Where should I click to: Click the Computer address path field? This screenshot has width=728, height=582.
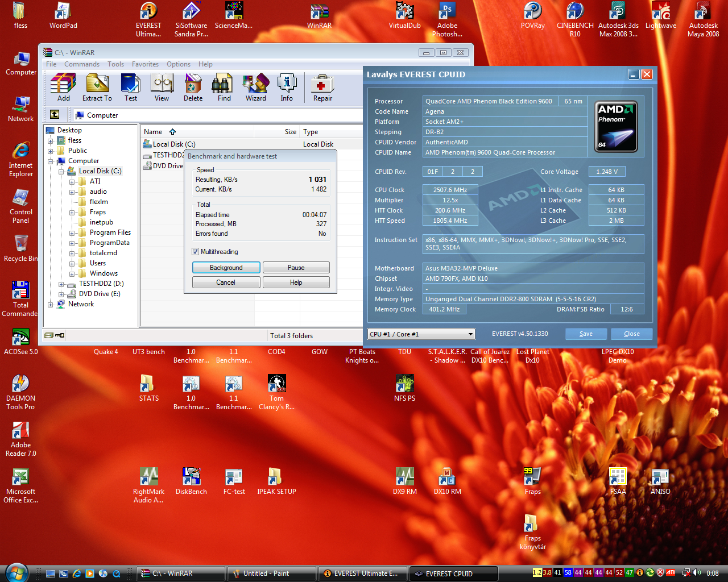(217, 115)
